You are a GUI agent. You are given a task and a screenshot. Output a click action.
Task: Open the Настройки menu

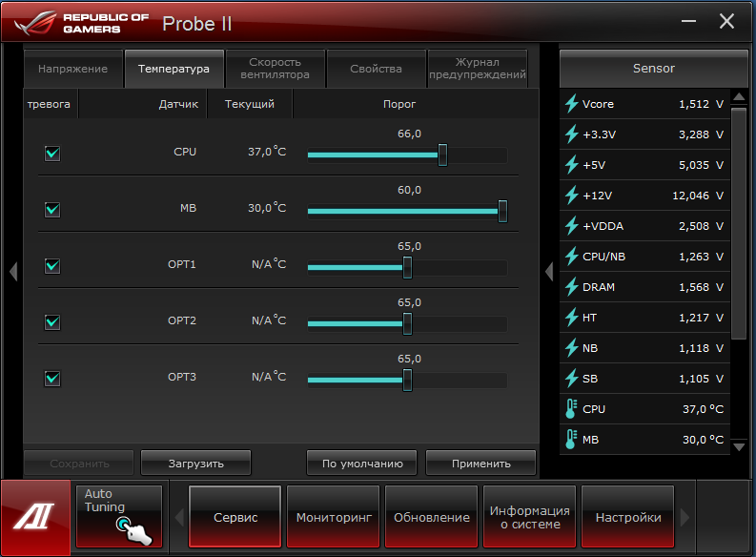(627, 517)
